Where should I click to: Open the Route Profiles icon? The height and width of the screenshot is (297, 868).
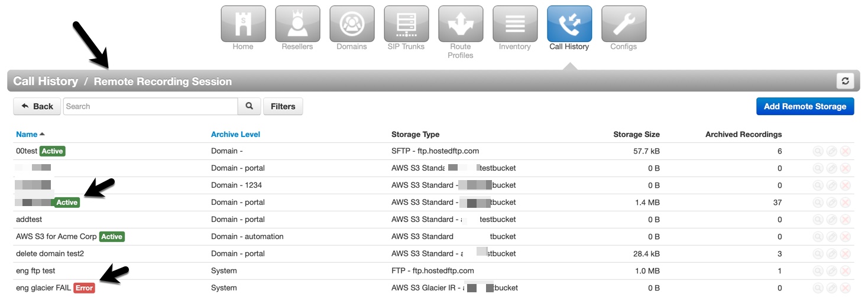(461, 24)
